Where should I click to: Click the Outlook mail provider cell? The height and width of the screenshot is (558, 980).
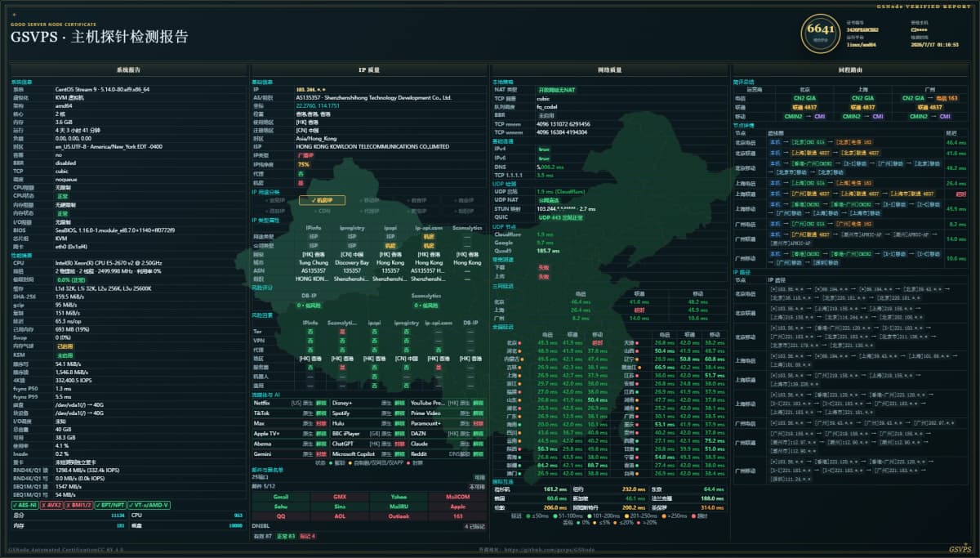(399, 516)
